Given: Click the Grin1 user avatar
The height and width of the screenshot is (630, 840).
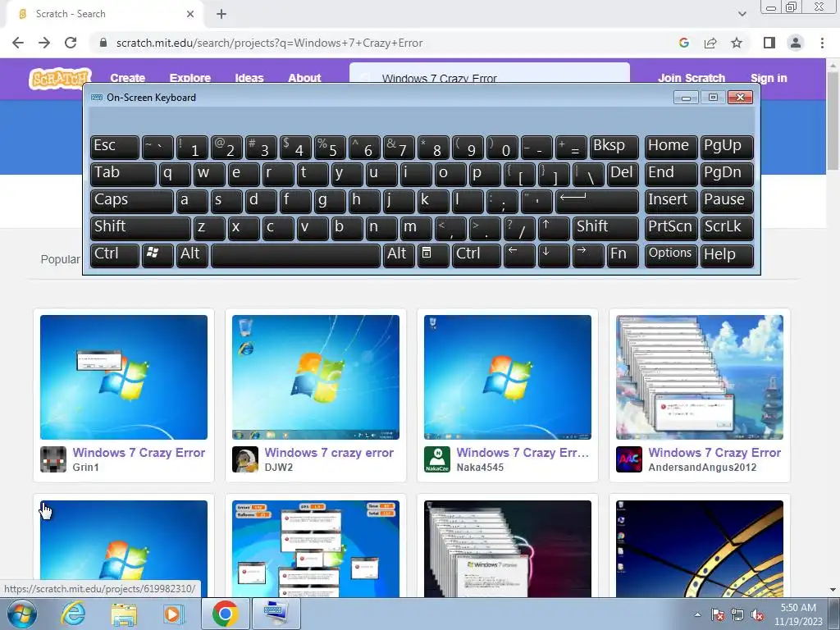Looking at the screenshot, I should click(x=53, y=459).
